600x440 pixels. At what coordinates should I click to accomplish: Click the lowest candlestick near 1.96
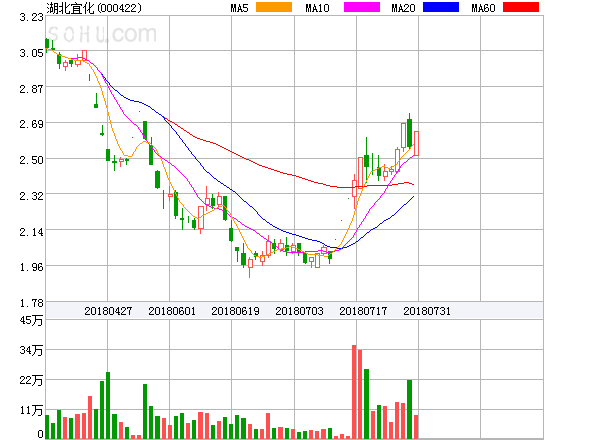coord(250,266)
